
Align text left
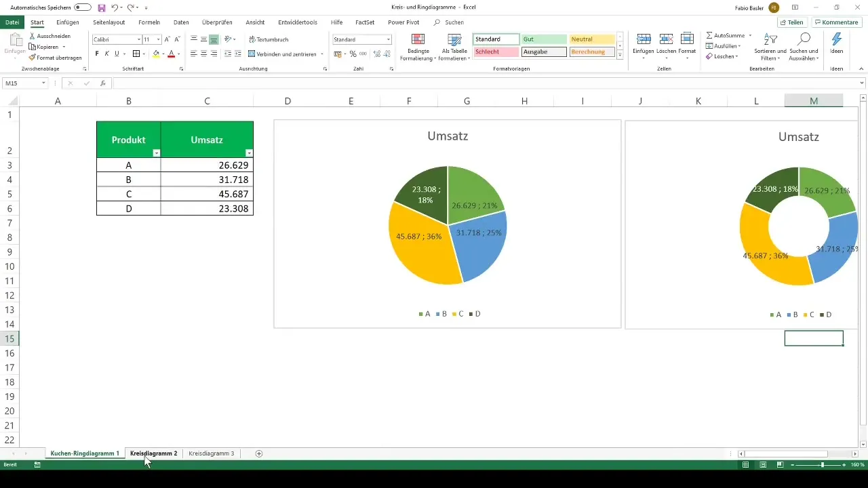pyautogui.click(x=194, y=54)
